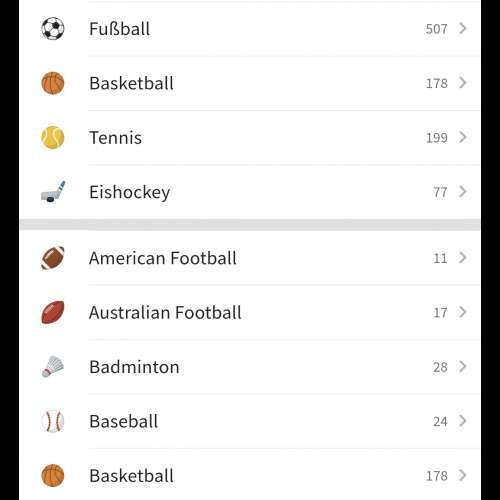Open Tennis via the right chevron
The height and width of the screenshot is (500, 500).
[x=462, y=137]
